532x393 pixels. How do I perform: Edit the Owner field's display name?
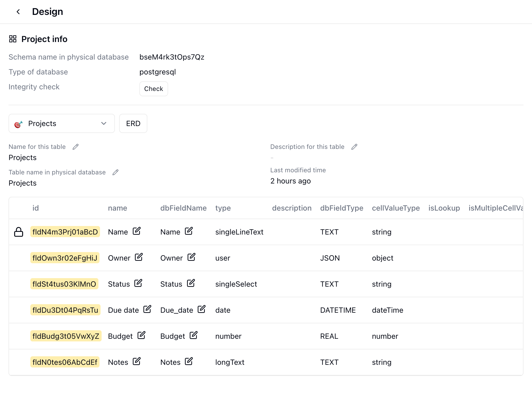pyautogui.click(x=139, y=257)
